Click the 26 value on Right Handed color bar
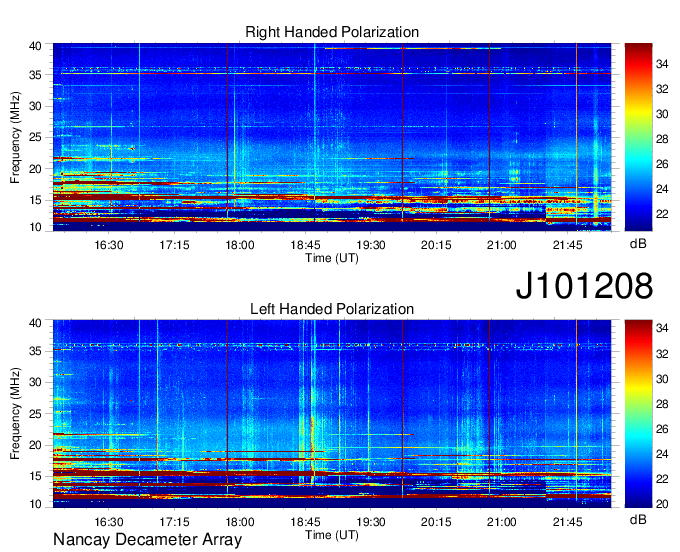This screenshot has height=552, width=680. 662,164
